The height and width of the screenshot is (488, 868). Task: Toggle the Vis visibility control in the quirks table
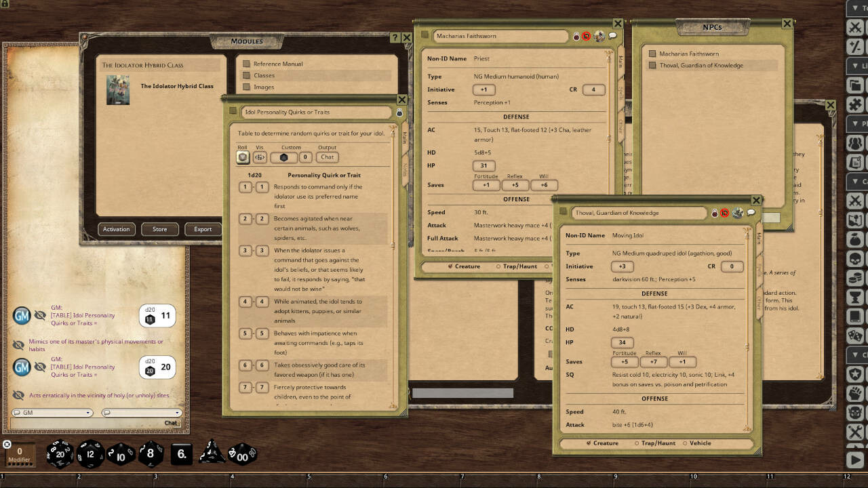coord(259,157)
